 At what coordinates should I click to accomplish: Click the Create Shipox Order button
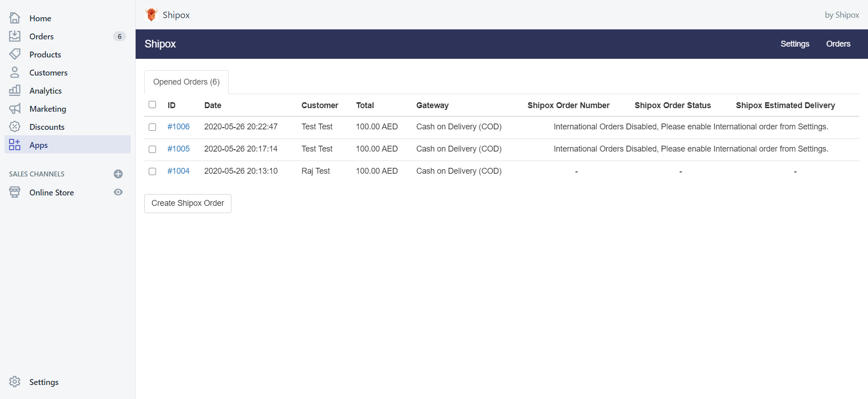[x=188, y=203]
